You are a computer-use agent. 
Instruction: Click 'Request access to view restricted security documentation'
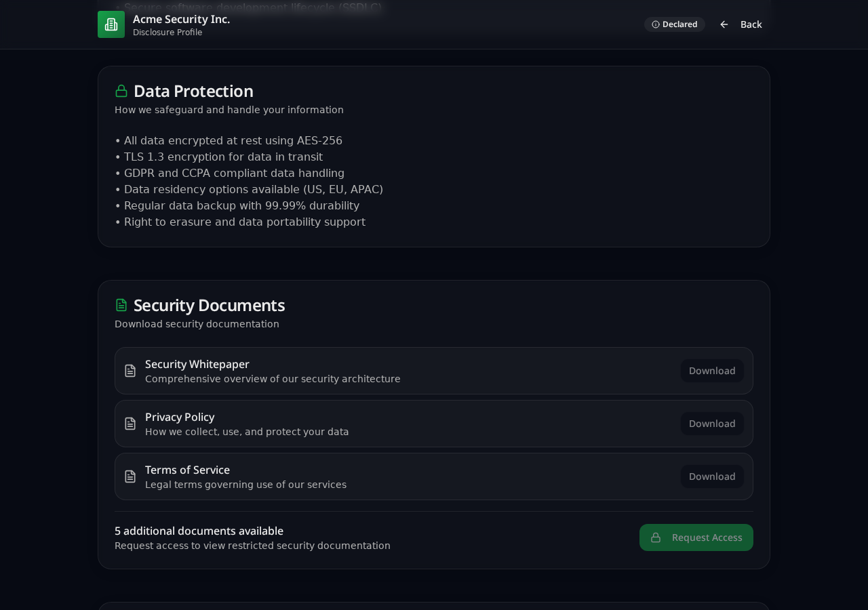point(252,546)
